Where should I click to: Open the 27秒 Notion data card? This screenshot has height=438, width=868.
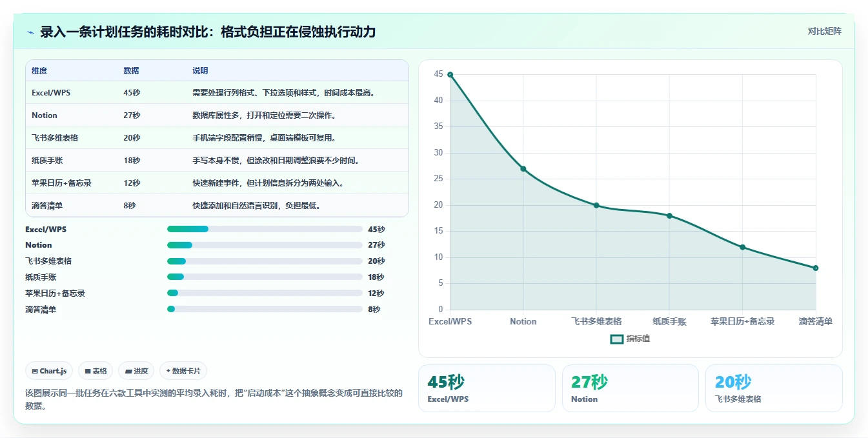[631, 388]
